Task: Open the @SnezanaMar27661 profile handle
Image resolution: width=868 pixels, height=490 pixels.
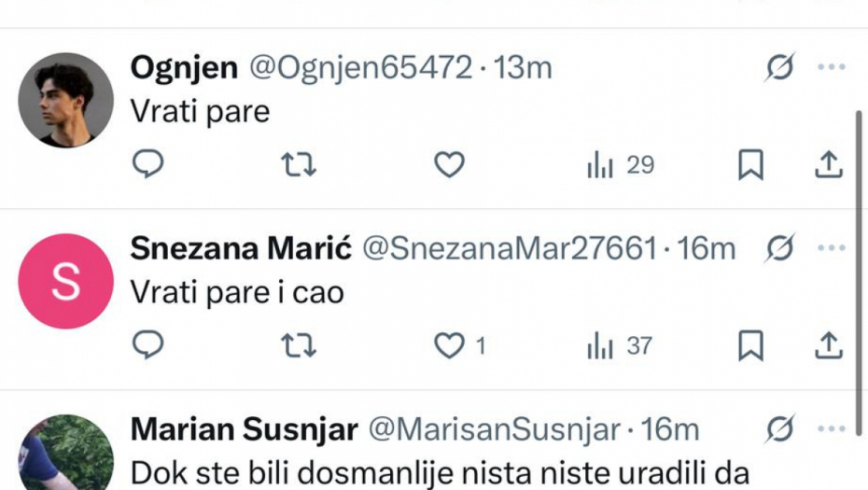Action: pyautogui.click(x=509, y=248)
